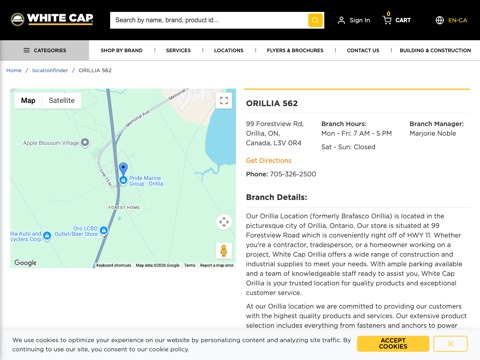Click the Sign In person icon
480x360 pixels.
coord(341,20)
